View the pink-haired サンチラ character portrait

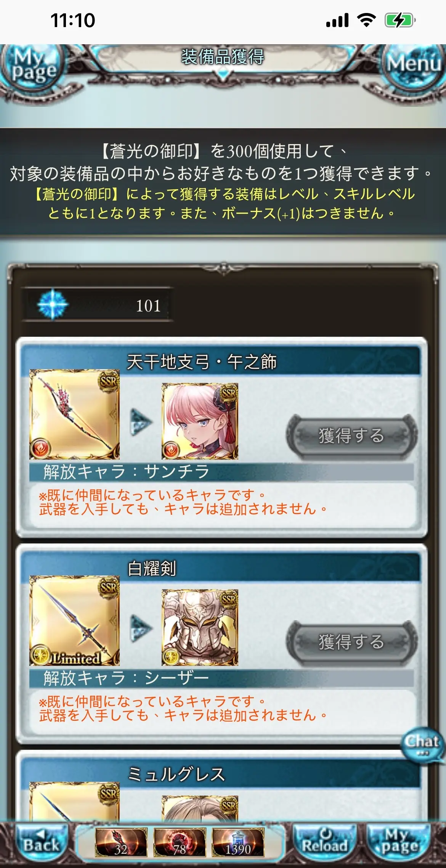click(x=200, y=421)
